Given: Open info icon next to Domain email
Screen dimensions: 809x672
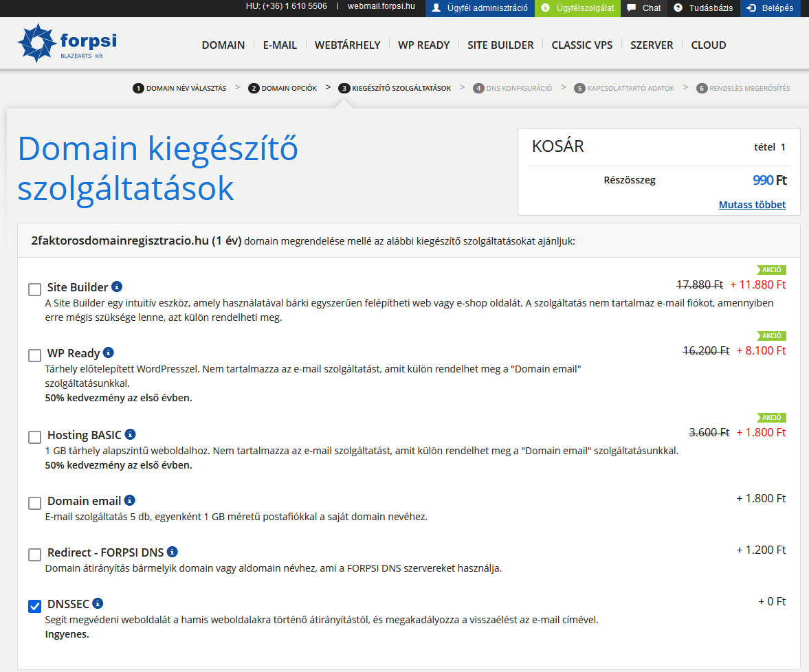Looking at the screenshot, I should [129, 500].
